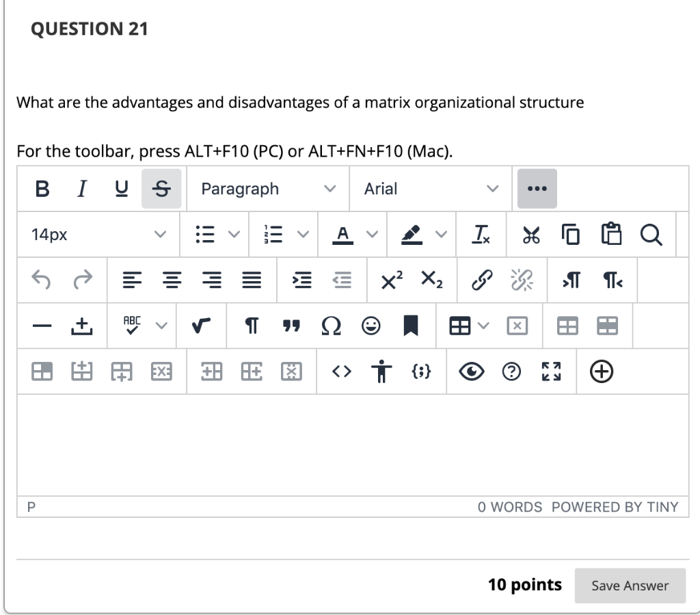
Task: Insert a blockquote
Action: tap(291, 326)
